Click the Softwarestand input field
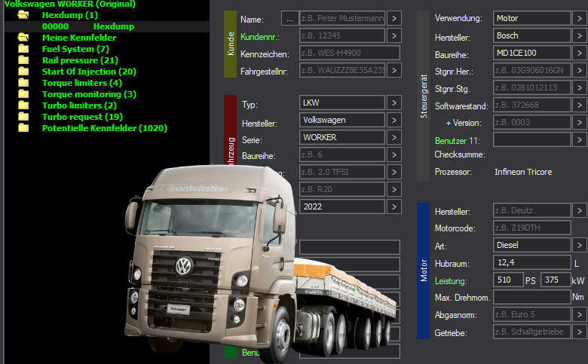 532,105
